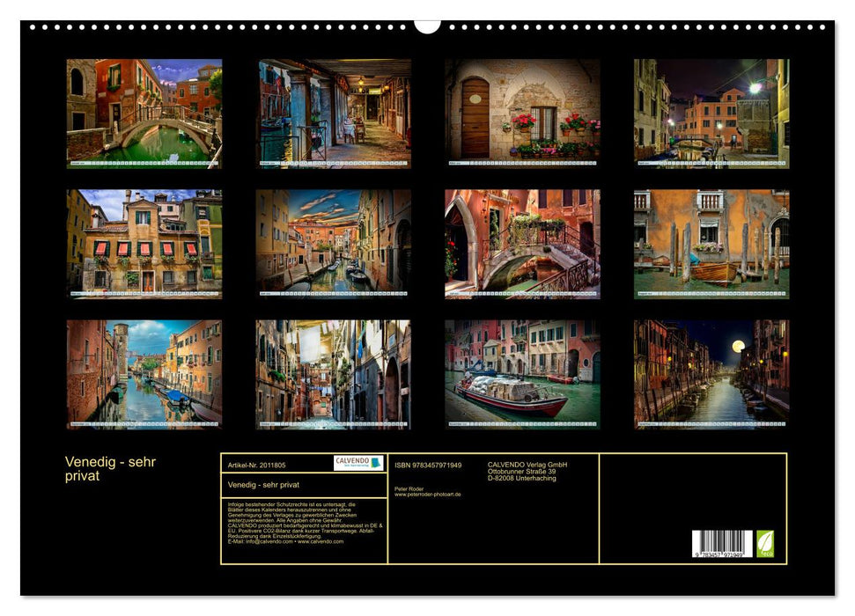
Task: Select the green eco leaf icon
Action: (765, 543)
